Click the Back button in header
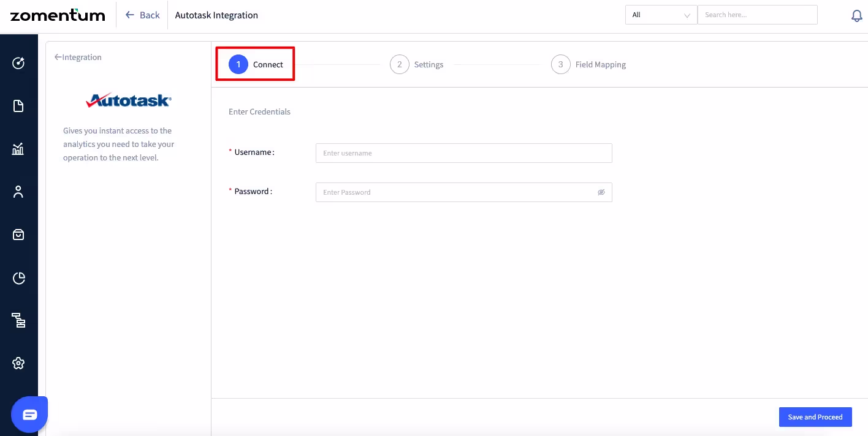This screenshot has width=868, height=436. [142, 15]
